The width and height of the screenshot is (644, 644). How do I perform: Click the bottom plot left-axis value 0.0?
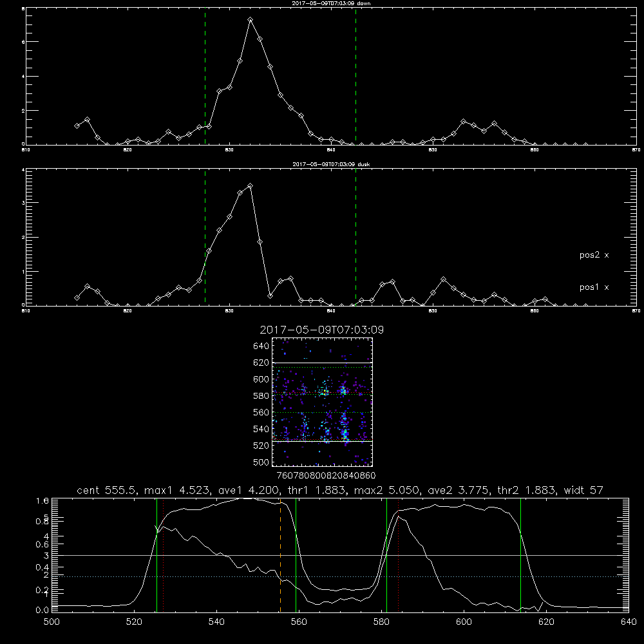[43, 611]
